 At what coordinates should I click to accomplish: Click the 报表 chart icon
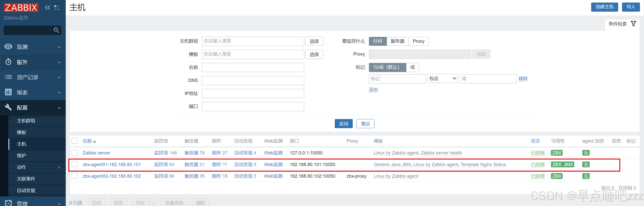pos(8,92)
